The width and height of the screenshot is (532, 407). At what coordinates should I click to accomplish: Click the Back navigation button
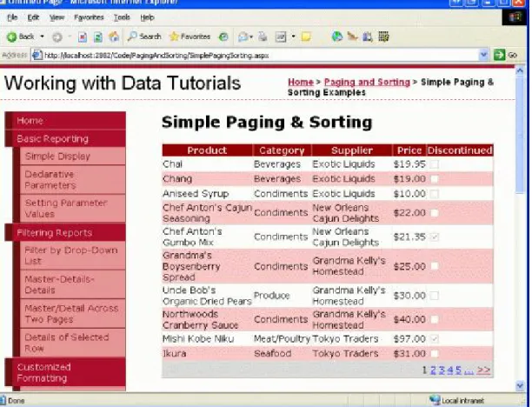[20, 37]
